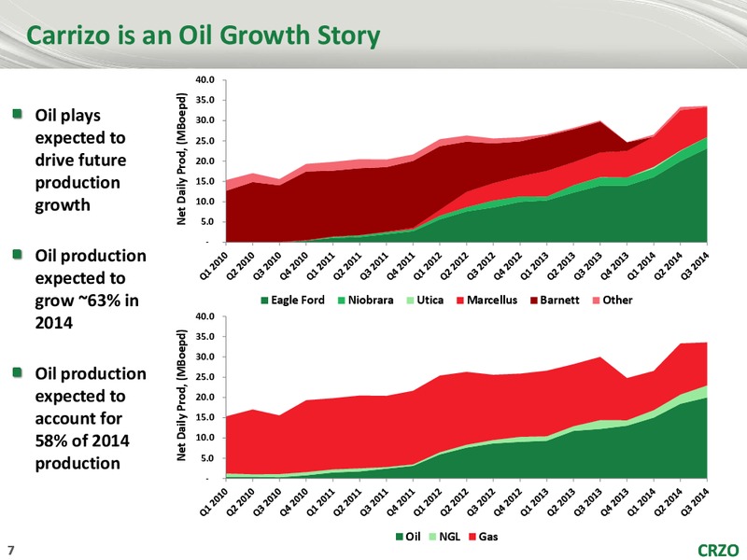Click the '20.0' y-axis value on top chart
Image resolution: width=747 pixels, height=560 pixels.
click(x=204, y=161)
